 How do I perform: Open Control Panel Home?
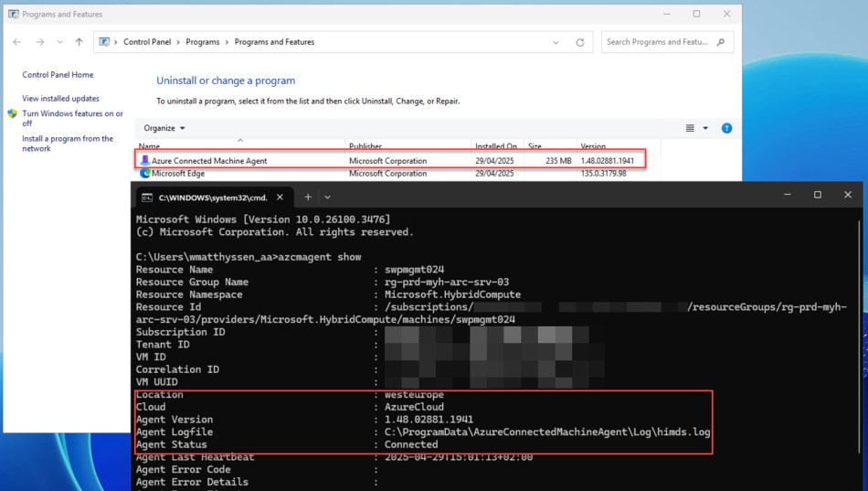pyautogui.click(x=58, y=75)
